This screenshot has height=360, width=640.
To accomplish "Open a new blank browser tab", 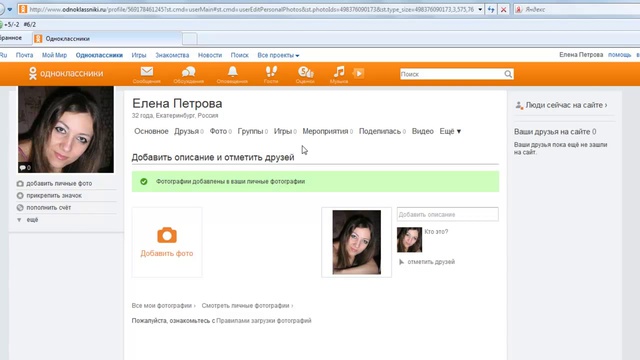I will tap(189, 39).
